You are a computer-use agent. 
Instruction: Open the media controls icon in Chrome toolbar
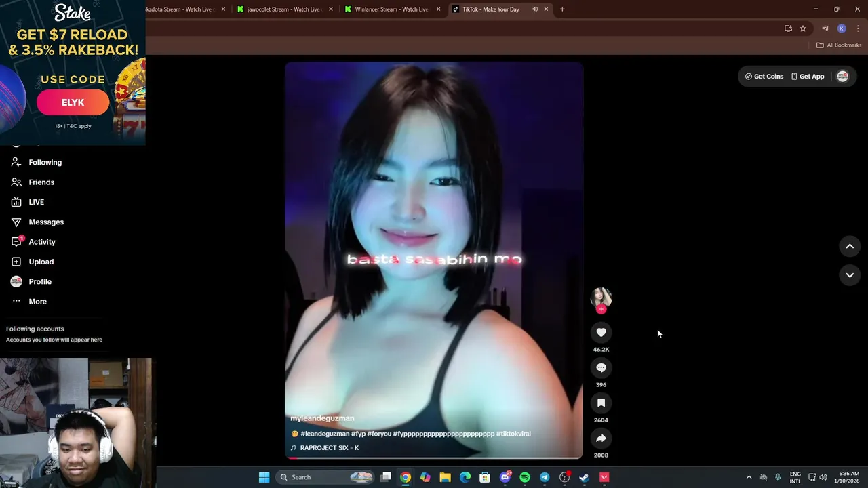click(825, 28)
